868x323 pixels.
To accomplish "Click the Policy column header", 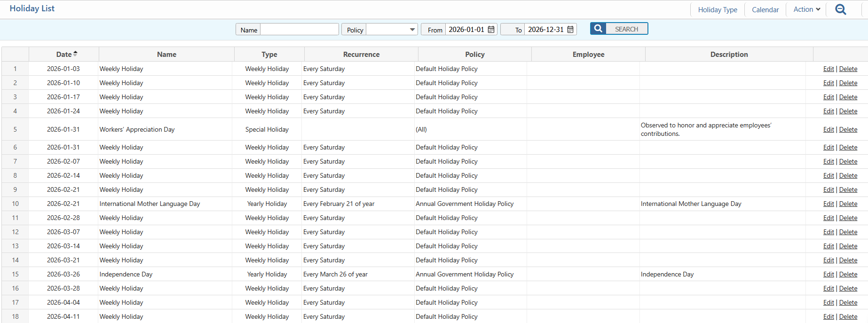I will coord(474,55).
